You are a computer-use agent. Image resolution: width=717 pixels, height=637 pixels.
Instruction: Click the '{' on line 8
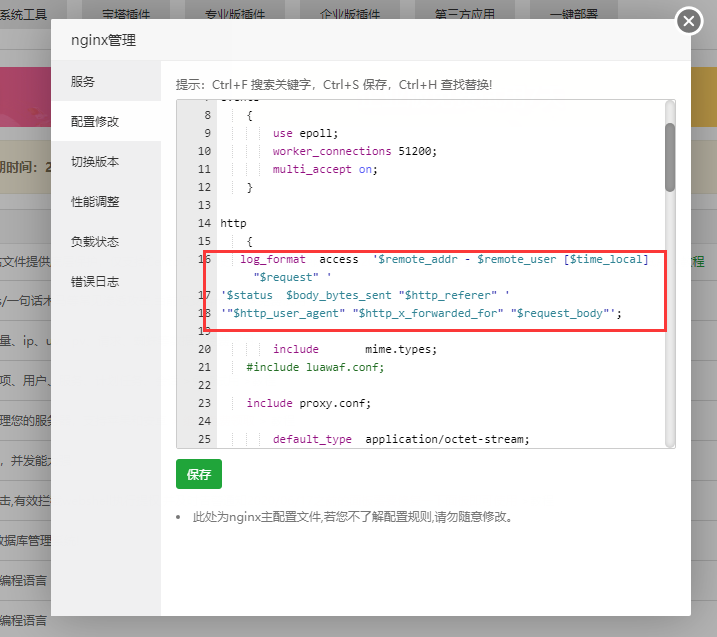(250, 116)
